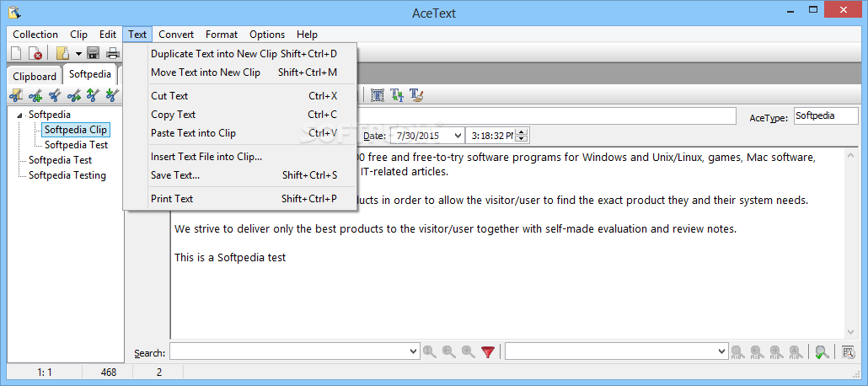Image resolution: width=868 pixels, height=386 pixels.
Task: Increase the time with spinner up arrow
Action: coord(522,131)
